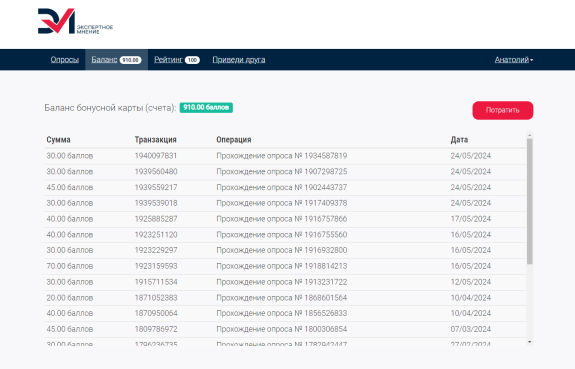Select the row for transaction 1940097831
Viewport: 575px width, 369px height.
(285, 156)
